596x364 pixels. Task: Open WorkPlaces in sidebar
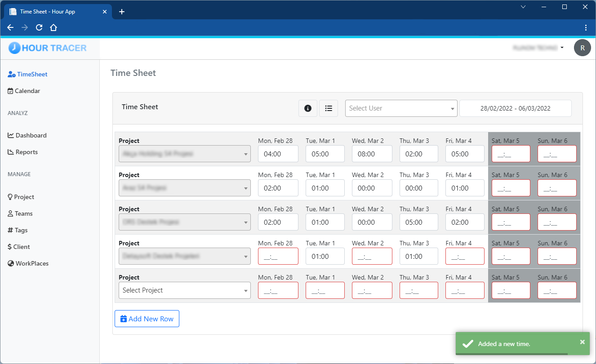[x=28, y=263]
